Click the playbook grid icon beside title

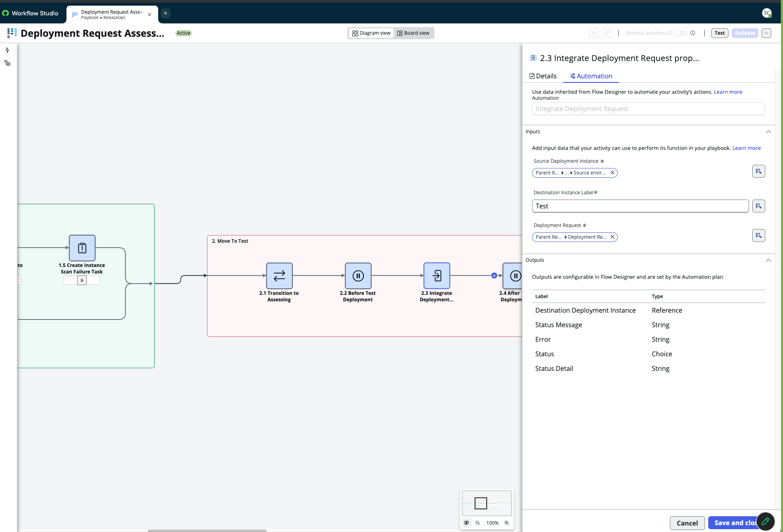point(12,33)
